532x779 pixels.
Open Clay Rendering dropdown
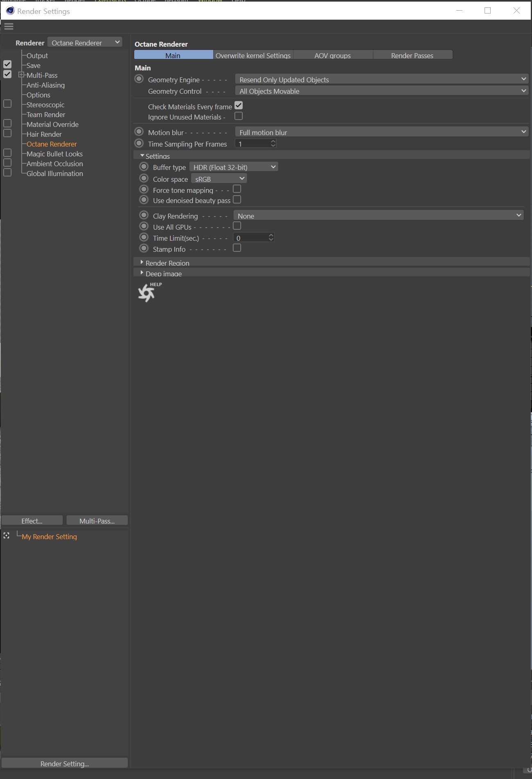[x=379, y=216]
